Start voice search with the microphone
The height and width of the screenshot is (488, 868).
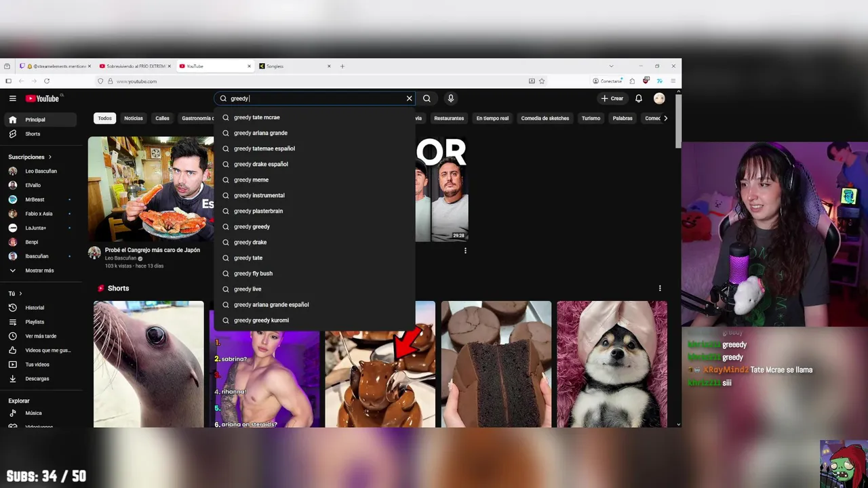pyautogui.click(x=450, y=98)
